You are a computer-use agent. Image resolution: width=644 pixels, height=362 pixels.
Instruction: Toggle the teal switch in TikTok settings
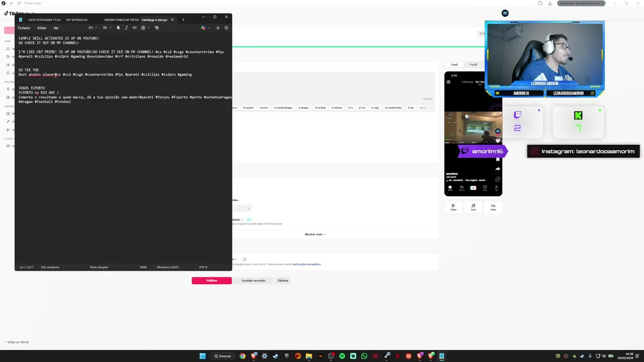[249, 219]
